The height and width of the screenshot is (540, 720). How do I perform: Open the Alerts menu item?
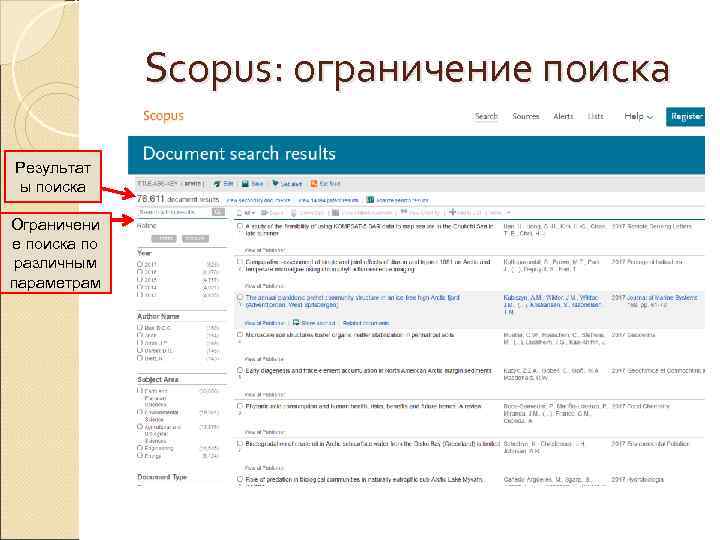[x=563, y=116]
